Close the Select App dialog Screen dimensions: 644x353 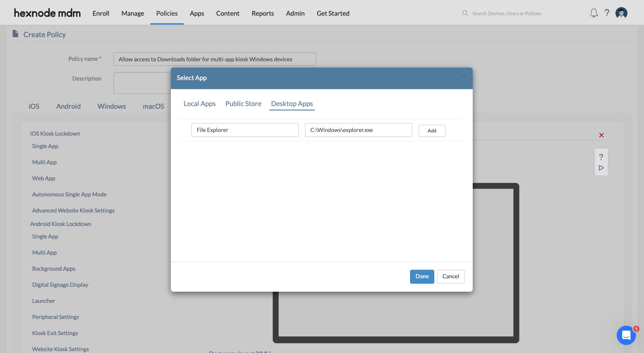point(464,77)
